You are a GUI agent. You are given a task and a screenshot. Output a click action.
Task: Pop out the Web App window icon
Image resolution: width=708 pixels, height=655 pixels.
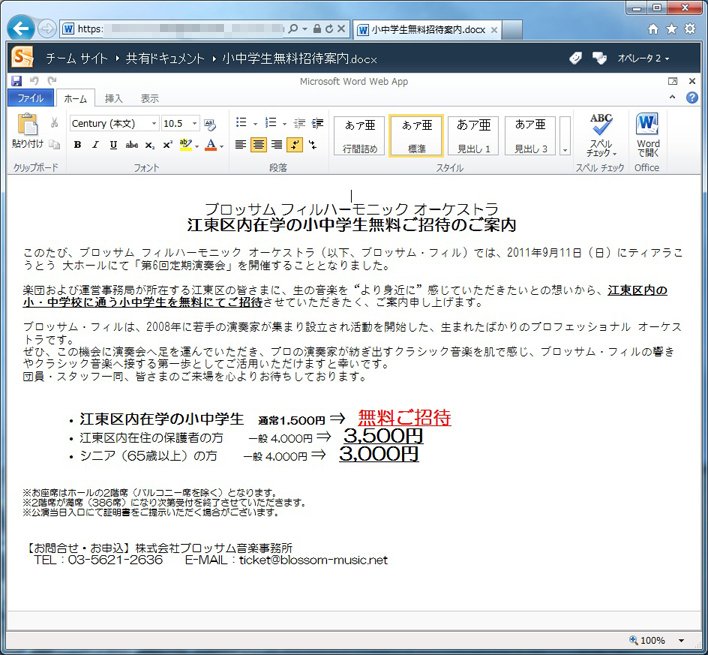672,81
